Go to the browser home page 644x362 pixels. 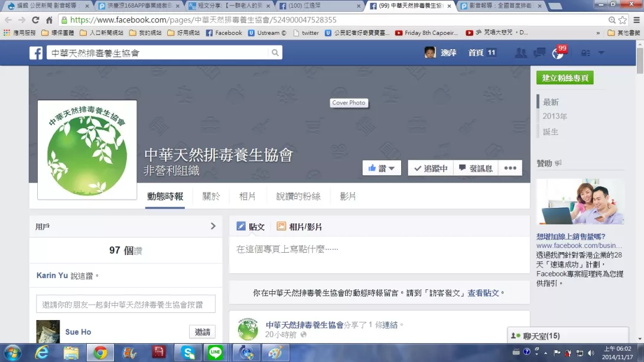[49, 19]
